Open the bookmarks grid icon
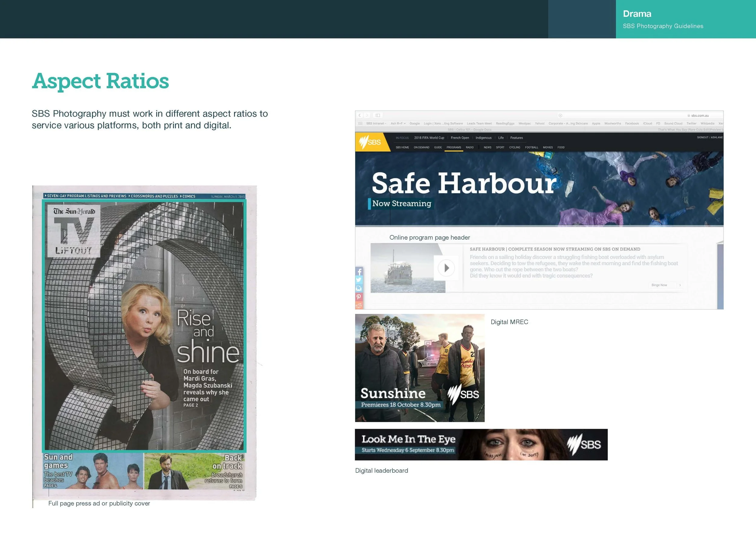756x535 pixels. point(360,123)
